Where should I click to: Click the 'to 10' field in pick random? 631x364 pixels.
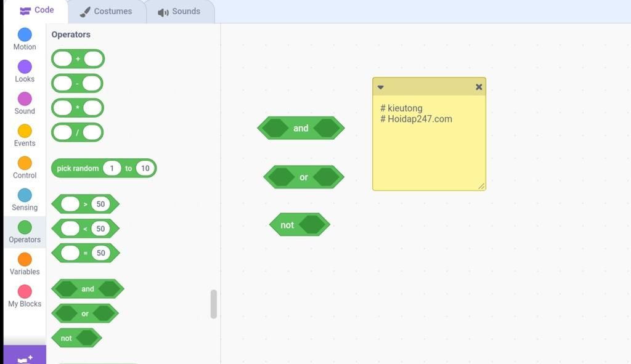[145, 169]
